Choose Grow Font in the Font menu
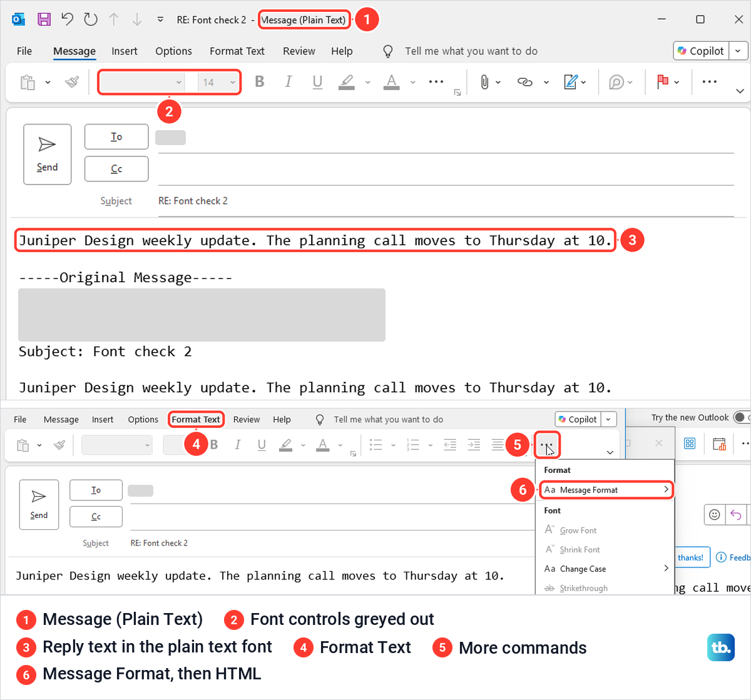This screenshot has height=700, width=751. click(x=606, y=530)
